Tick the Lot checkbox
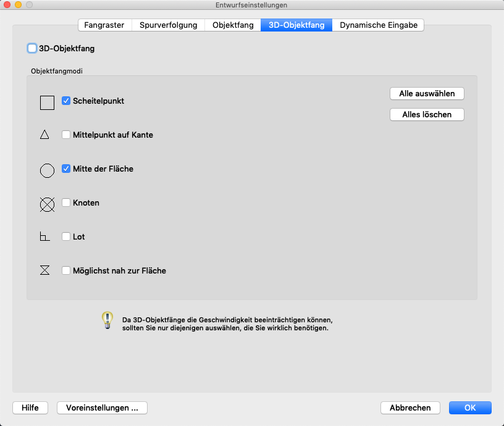The image size is (504, 426). point(66,236)
